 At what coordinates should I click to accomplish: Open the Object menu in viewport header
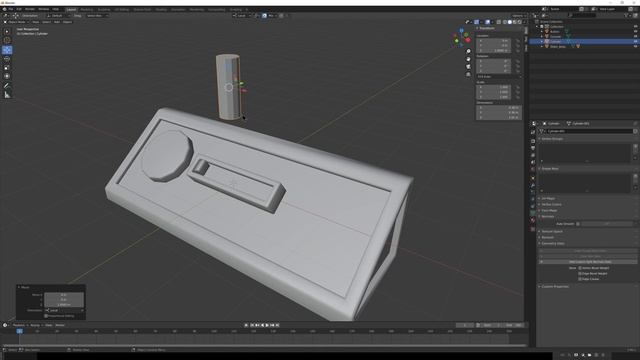(x=67, y=22)
